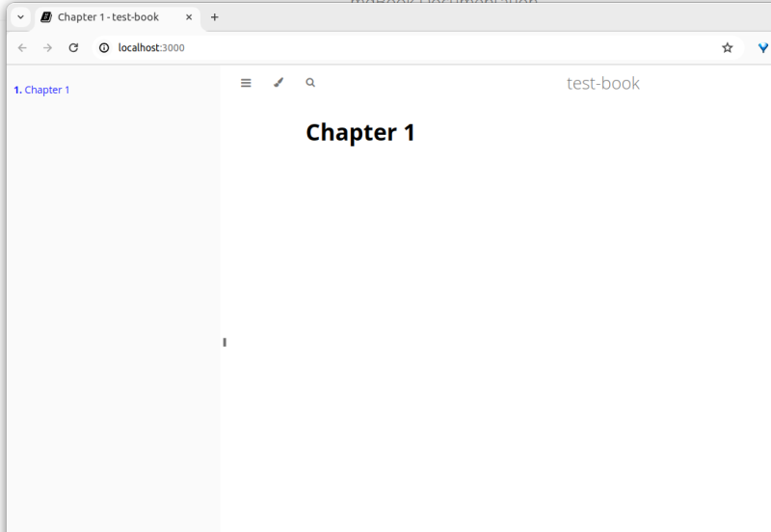Open the search bar magnifier icon
Screen dimensions: 771x532
(310, 83)
